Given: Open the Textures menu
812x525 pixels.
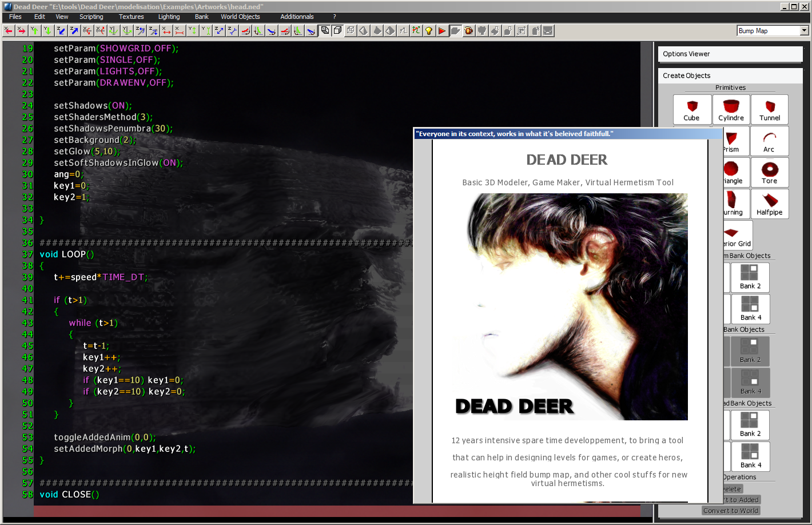Looking at the screenshot, I should click(132, 17).
